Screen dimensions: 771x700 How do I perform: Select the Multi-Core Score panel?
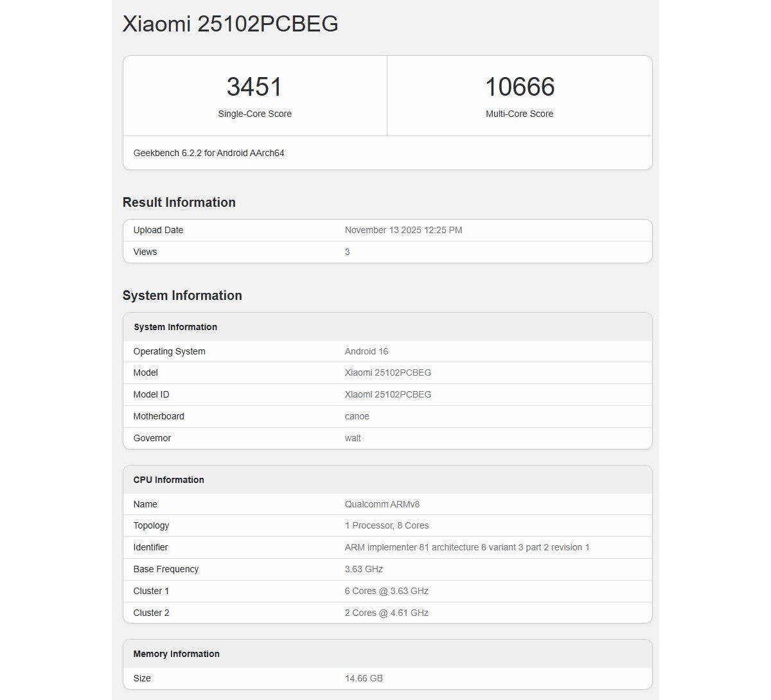[x=519, y=95]
